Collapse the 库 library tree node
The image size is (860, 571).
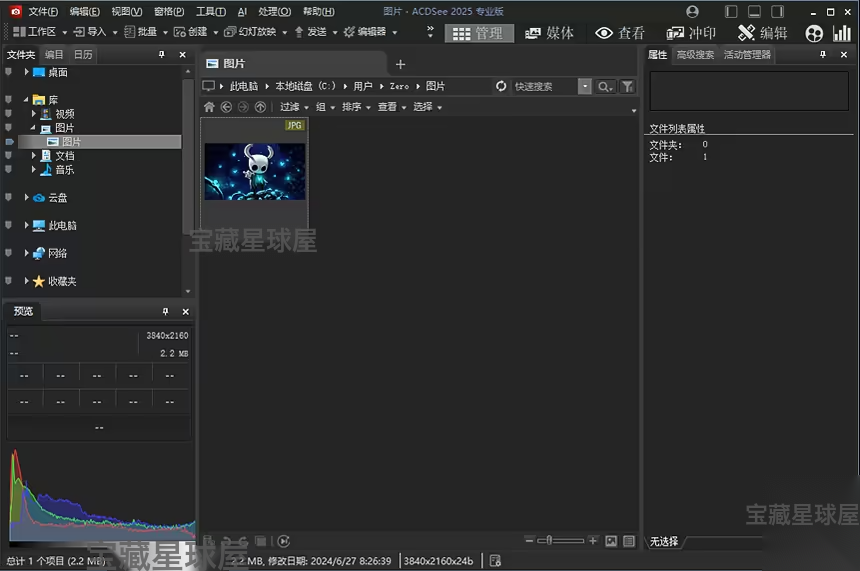pyautogui.click(x=26, y=100)
